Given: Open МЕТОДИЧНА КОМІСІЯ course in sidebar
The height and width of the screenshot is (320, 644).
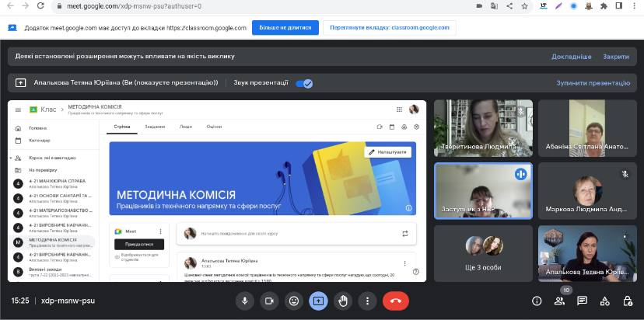Looking at the screenshot, I should click(52, 242).
